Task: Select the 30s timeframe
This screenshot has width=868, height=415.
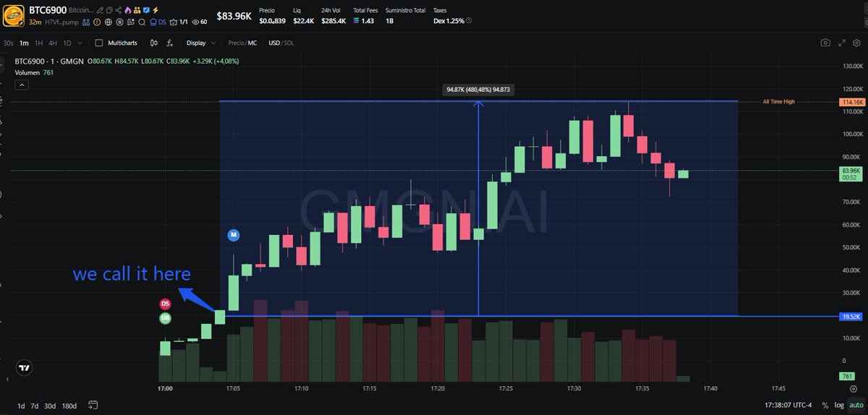Action: coord(8,43)
